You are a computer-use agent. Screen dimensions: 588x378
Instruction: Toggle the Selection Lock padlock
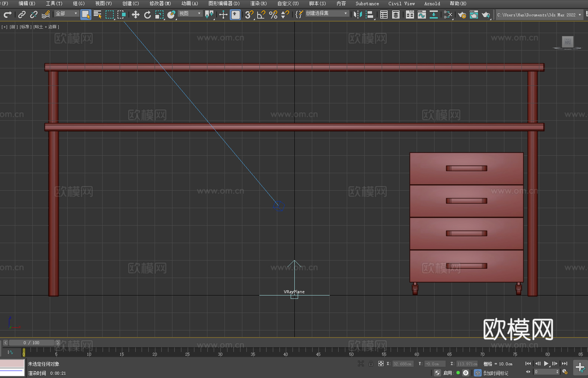click(371, 364)
